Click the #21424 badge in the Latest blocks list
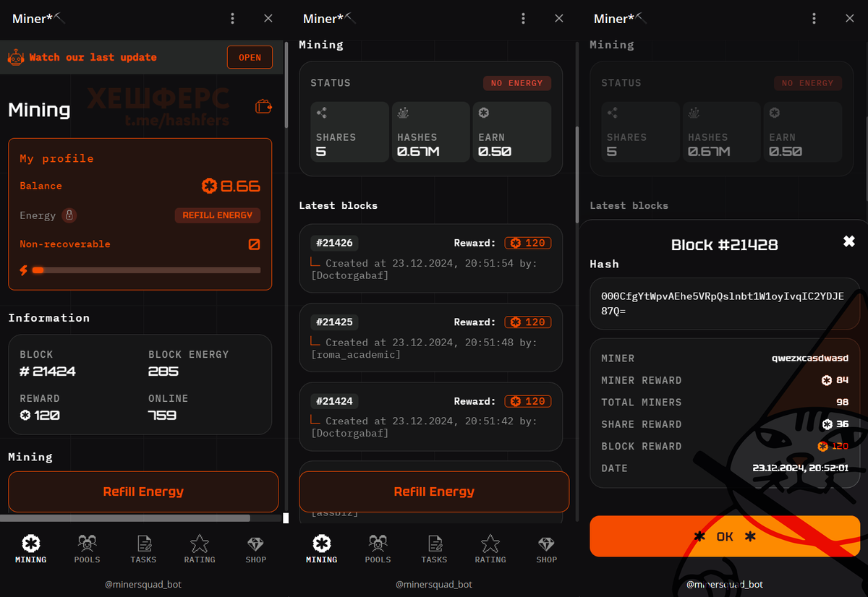The height and width of the screenshot is (597, 868). 334,401
